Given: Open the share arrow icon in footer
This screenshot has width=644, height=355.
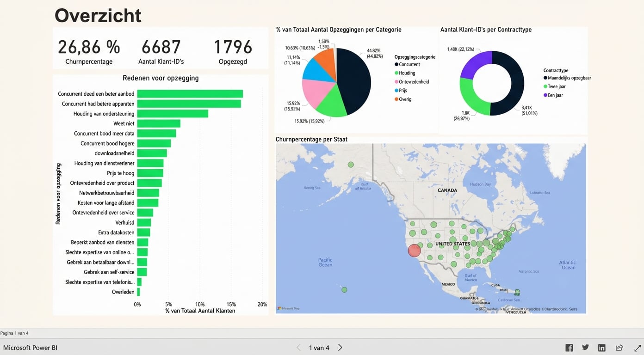Looking at the screenshot, I should (x=619, y=348).
